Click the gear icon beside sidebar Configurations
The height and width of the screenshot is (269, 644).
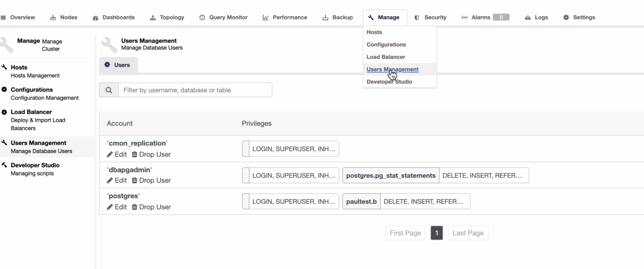[4, 89]
